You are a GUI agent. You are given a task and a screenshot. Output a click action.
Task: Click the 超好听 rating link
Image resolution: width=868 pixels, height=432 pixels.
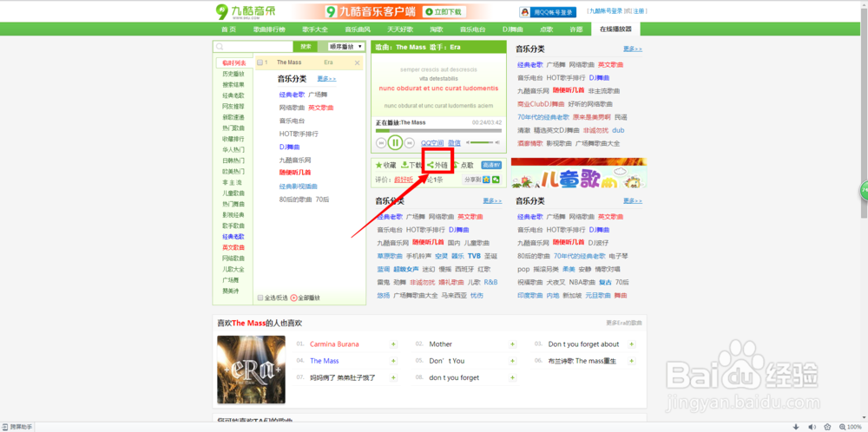pyautogui.click(x=404, y=180)
